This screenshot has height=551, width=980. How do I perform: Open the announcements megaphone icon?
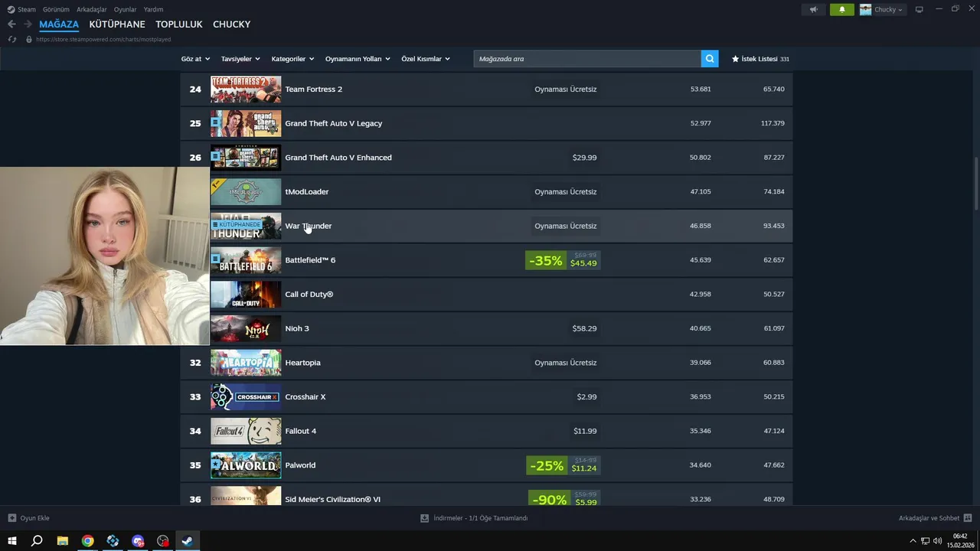(813, 9)
